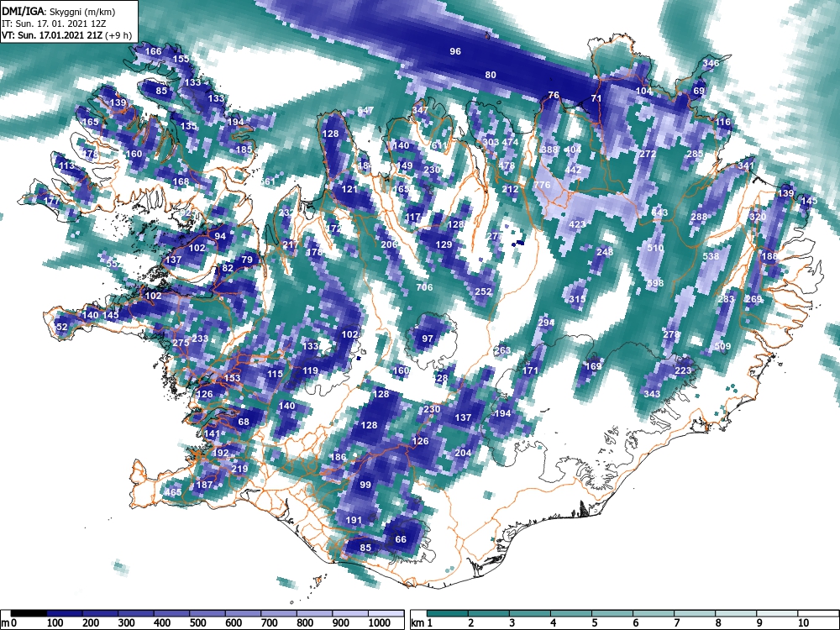
Task: Select the teal legend segment between 1 and 2 km
Action: pyautogui.click(x=448, y=614)
